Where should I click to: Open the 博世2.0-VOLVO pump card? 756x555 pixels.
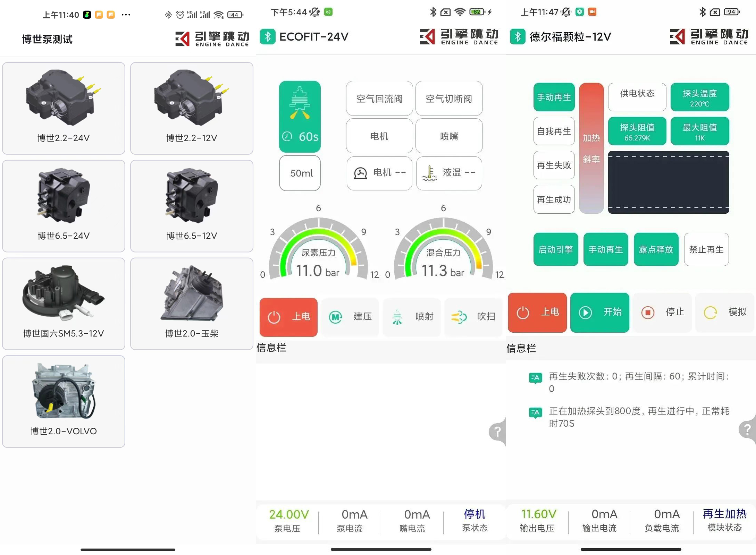[64, 402]
